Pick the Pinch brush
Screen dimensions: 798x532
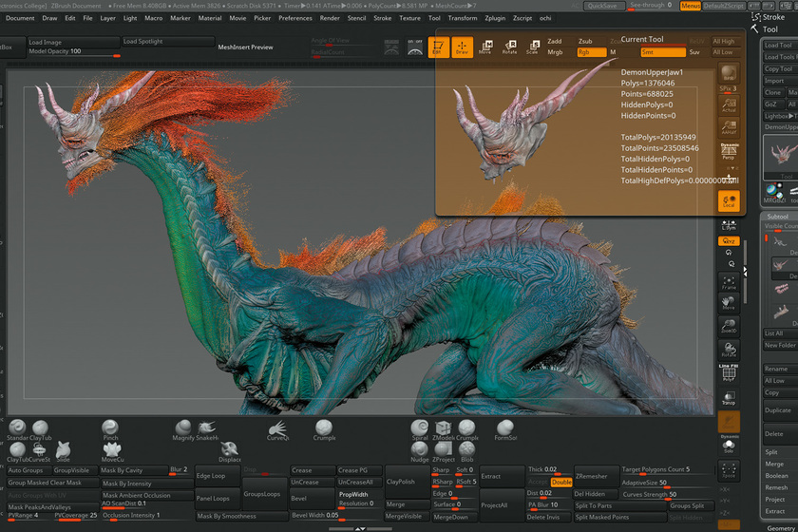110,429
